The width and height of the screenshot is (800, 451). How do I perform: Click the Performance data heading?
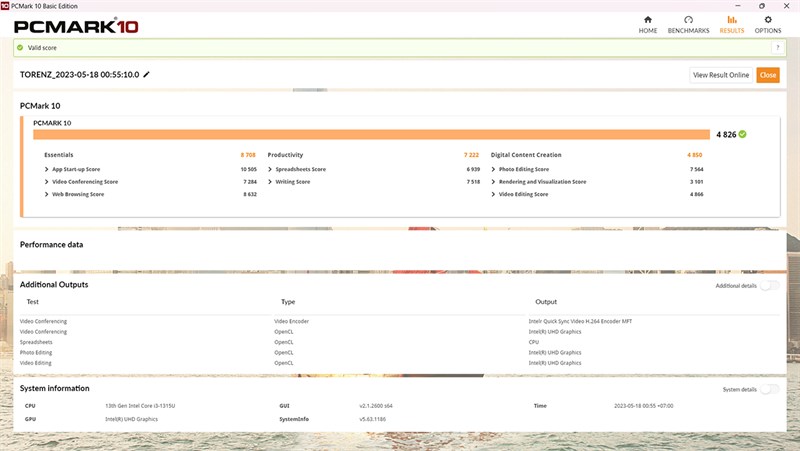52,244
